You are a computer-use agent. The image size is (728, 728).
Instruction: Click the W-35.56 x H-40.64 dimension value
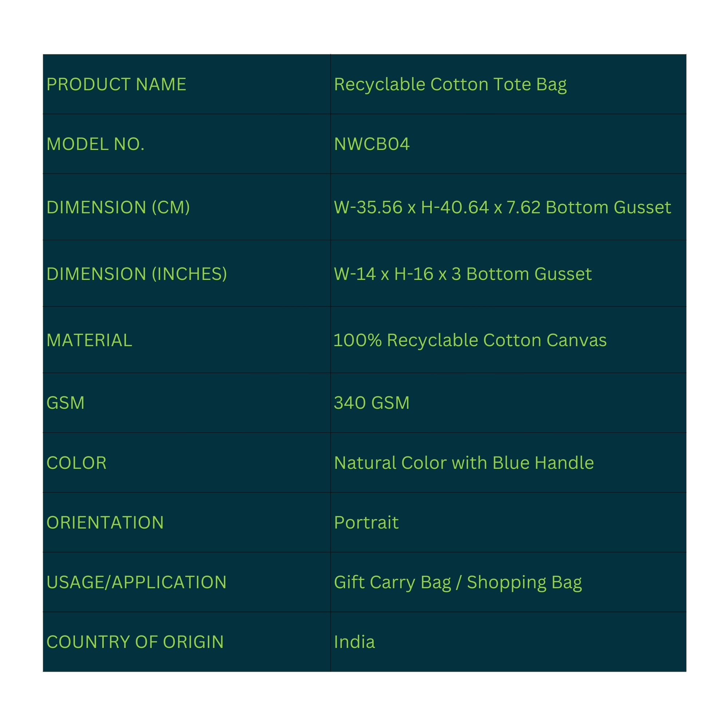tap(502, 207)
